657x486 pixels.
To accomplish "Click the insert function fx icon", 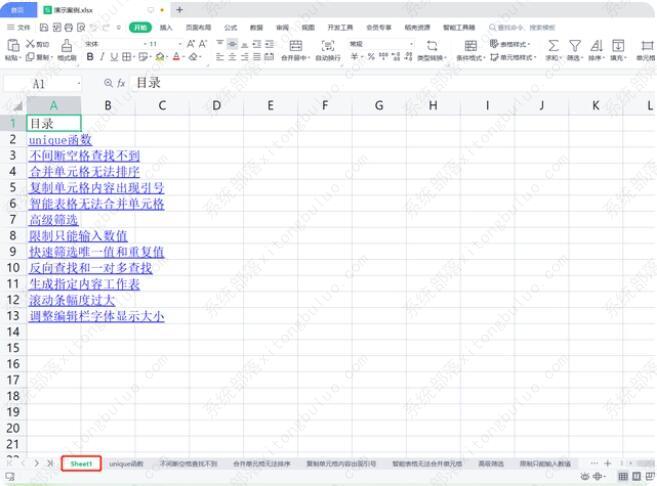I will pos(121,84).
